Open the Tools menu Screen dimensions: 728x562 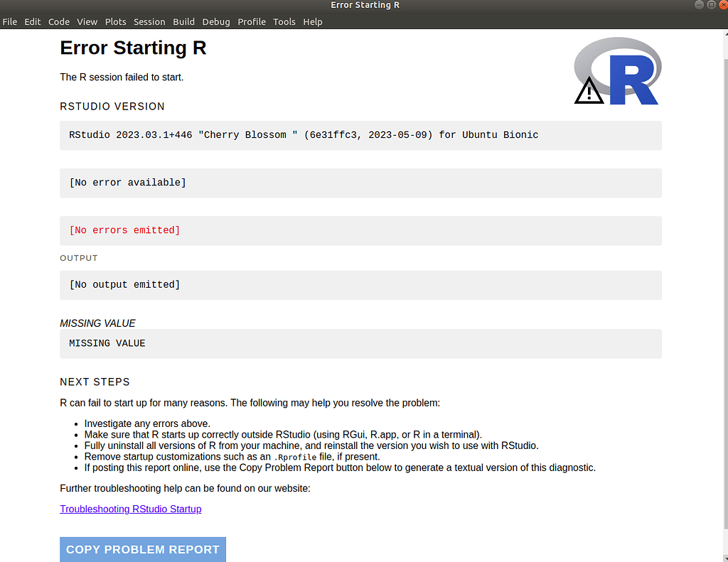click(284, 21)
